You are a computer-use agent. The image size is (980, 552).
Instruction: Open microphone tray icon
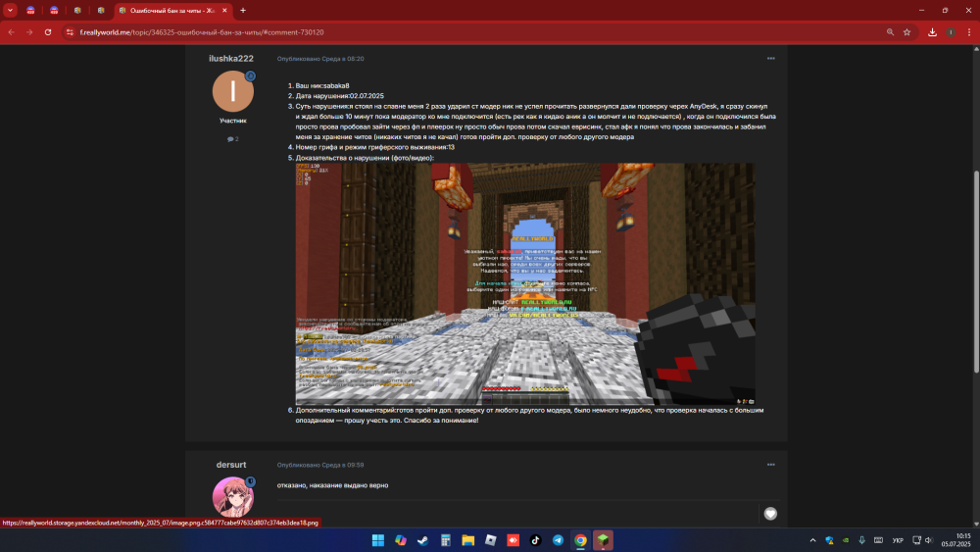coord(861,540)
